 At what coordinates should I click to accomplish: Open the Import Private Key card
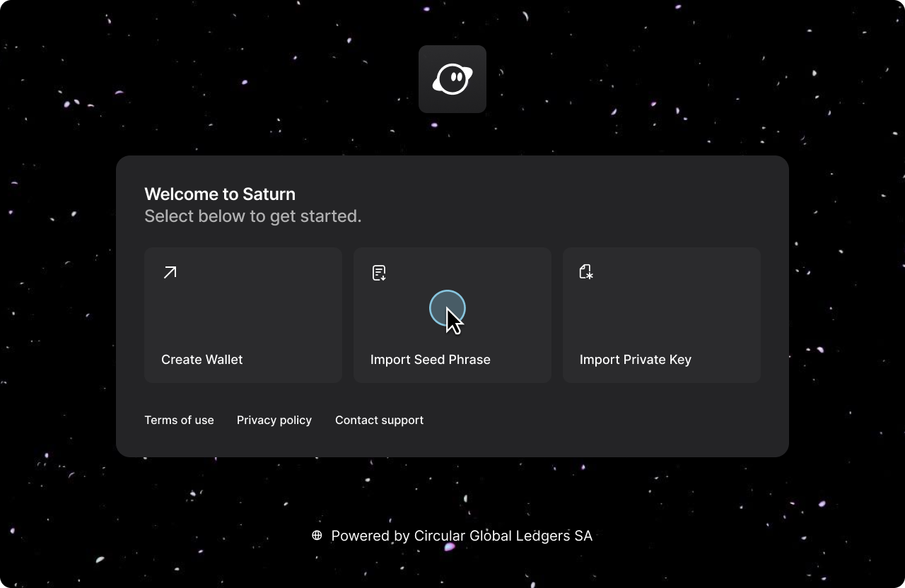[x=662, y=315]
